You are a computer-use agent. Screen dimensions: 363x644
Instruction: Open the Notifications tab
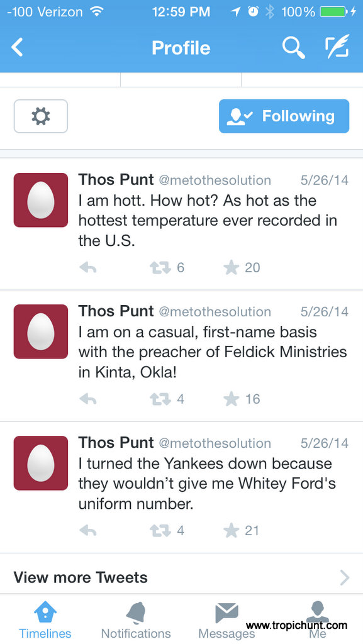click(x=136, y=619)
